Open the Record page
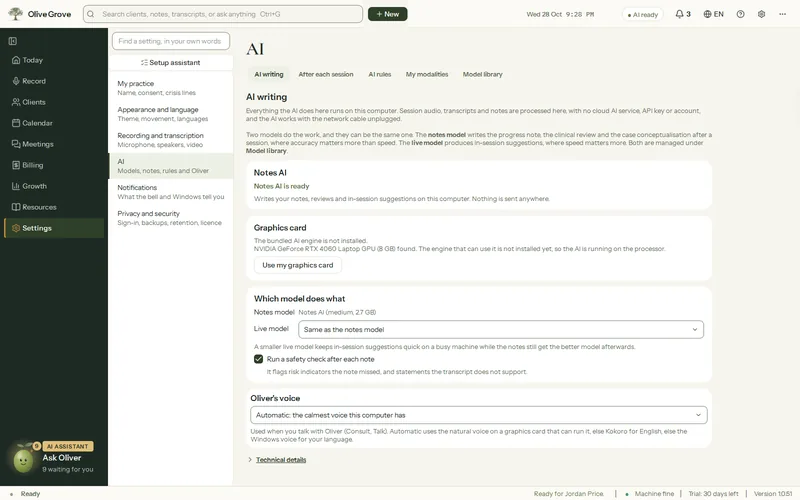 [54, 81]
